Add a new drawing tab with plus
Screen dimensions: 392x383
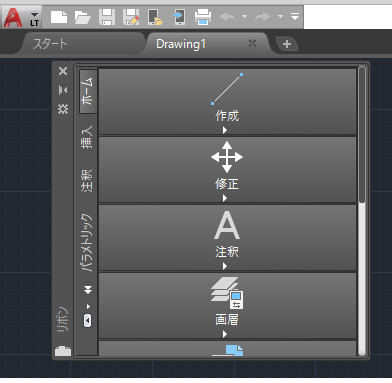pos(287,44)
